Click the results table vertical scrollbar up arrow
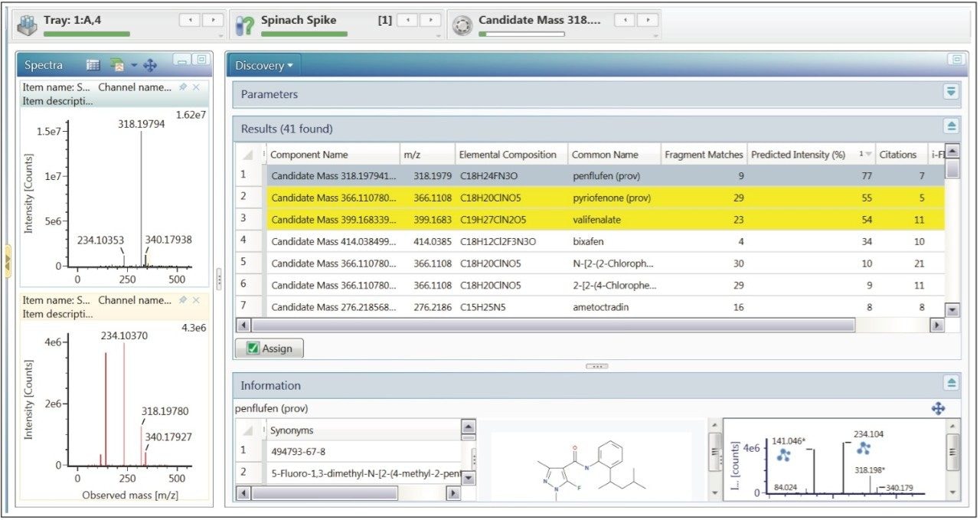Image resolution: width=980 pixels, height=520 pixels. (952, 151)
